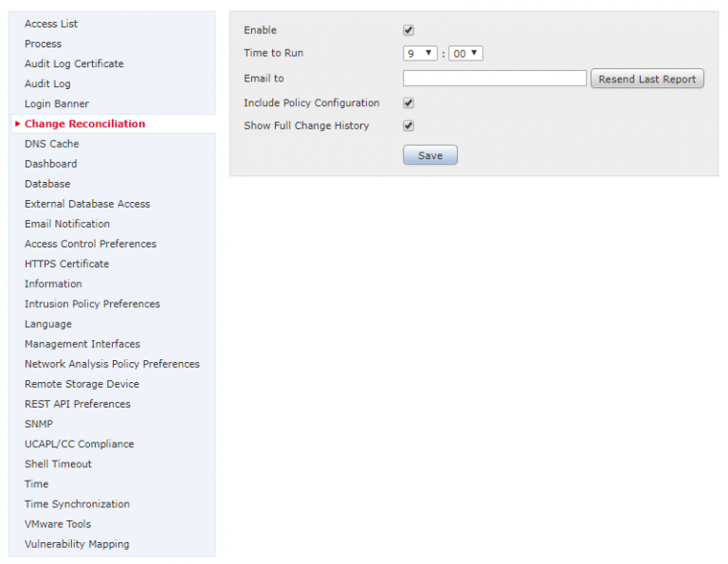The width and height of the screenshot is (728, 564).
Task: Open Time Synchronization page
Action: click(x=78, y=503)
